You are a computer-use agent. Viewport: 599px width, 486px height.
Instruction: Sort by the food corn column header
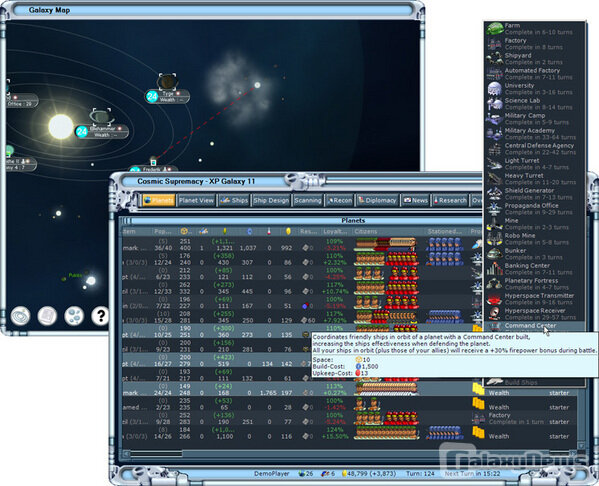pos(225,232)
